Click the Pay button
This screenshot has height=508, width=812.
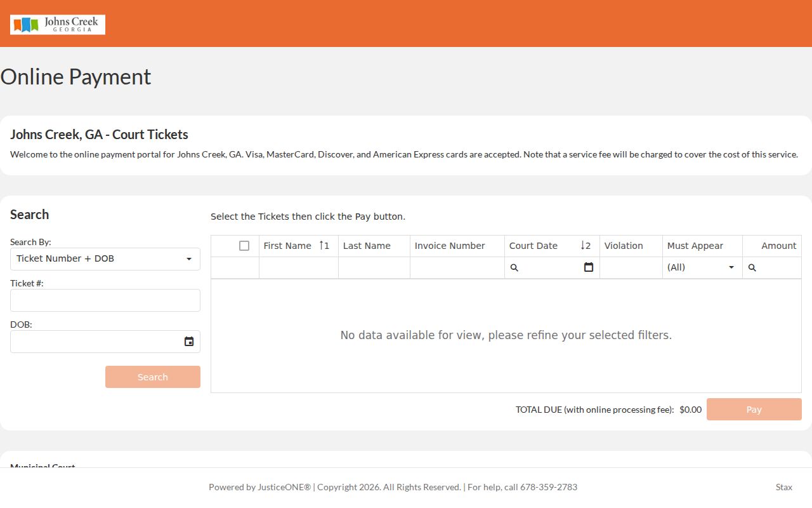[754, 410]
